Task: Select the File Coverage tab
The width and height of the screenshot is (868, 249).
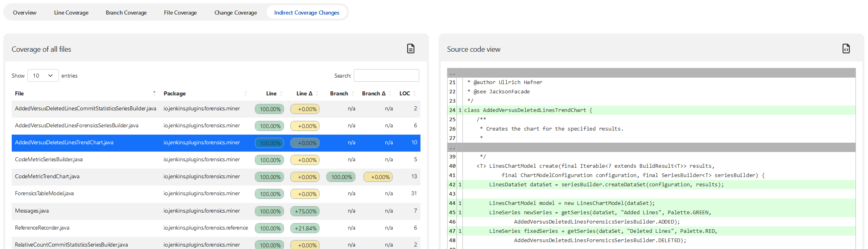Action: tap(180, 13)
